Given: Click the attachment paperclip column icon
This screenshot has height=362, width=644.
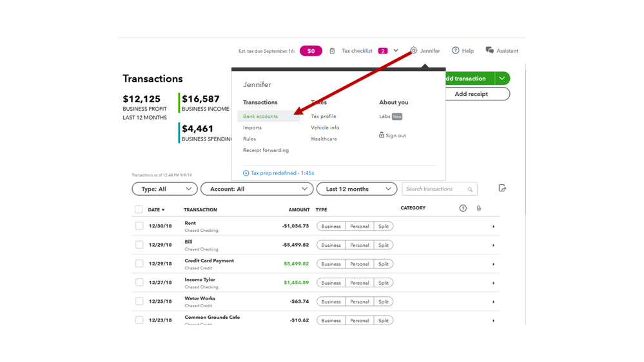Looking at the screenshot, I should (x=479, y=208).
